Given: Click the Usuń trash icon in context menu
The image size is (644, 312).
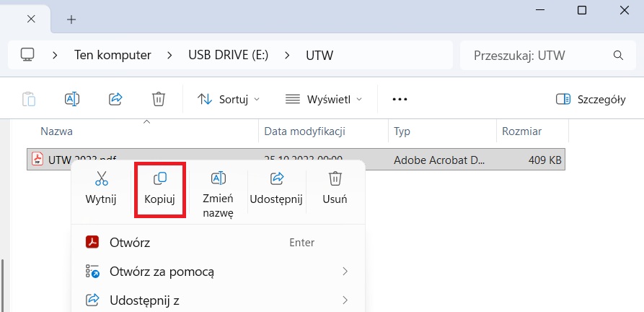Looking at the screenshot, I should (x=335, y=178).
